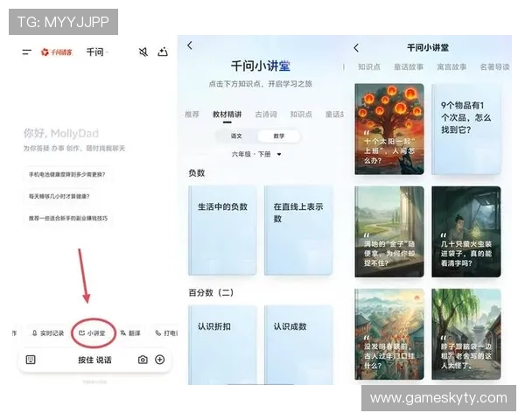525x420 pixels.
Task: Expand the 千问 model dropdown
Action: coord(97,52)
